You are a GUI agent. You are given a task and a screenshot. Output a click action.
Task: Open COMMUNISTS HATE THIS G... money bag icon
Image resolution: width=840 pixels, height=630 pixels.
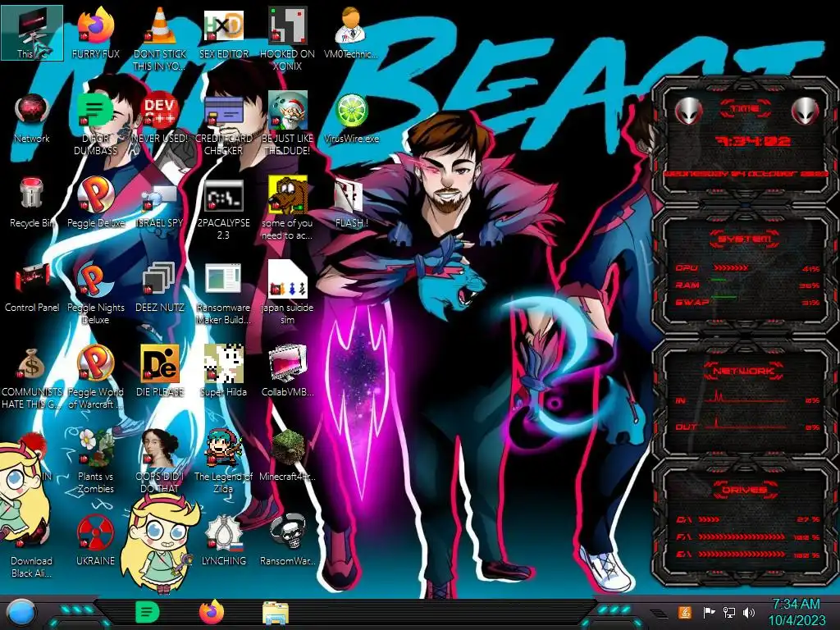(x=32, y=377)
